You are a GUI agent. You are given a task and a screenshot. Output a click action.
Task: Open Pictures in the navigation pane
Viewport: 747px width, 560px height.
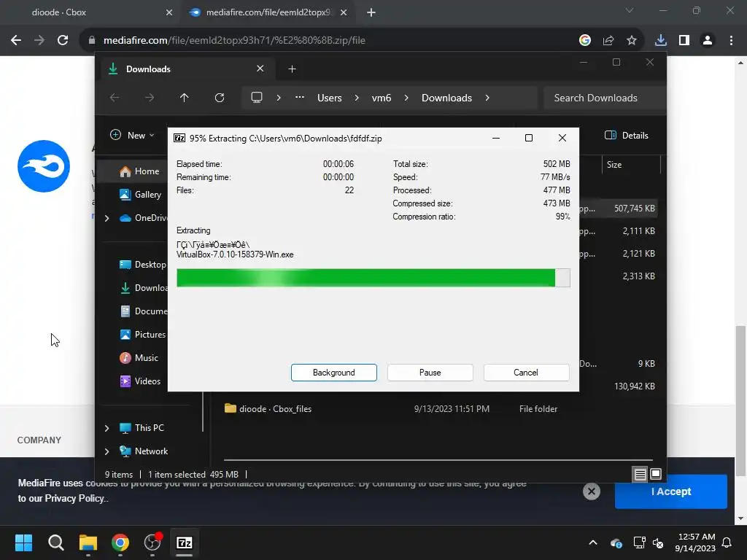143,335
